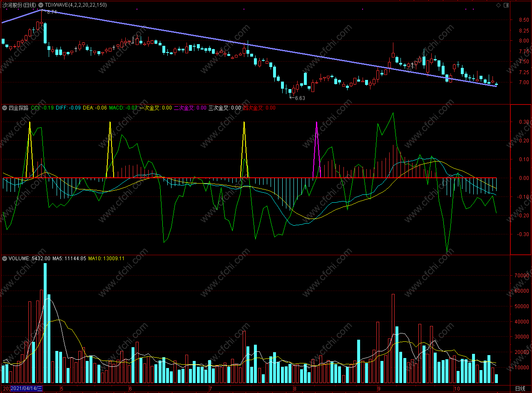Click the 70000 volume axis label
Viewport: 532px width, 393px height.
522,275
